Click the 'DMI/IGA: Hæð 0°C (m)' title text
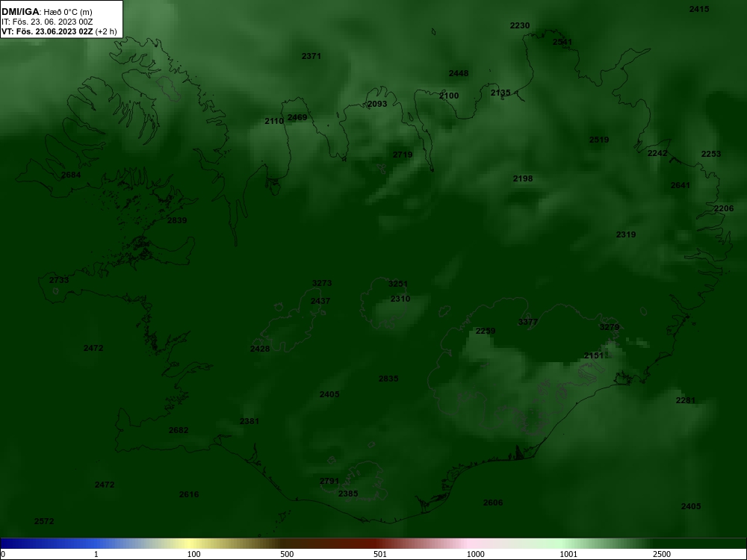747x560 pixels. (46, 12)
